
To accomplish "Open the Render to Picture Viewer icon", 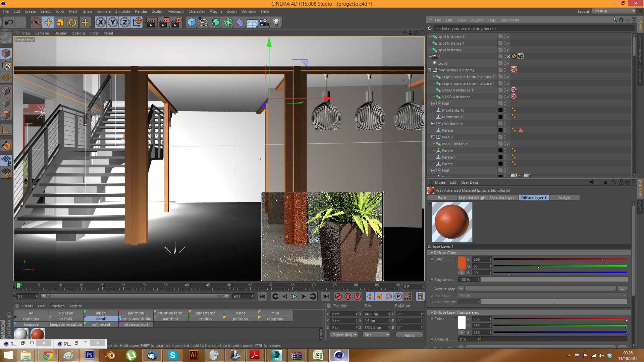I will tap(164, 22).
